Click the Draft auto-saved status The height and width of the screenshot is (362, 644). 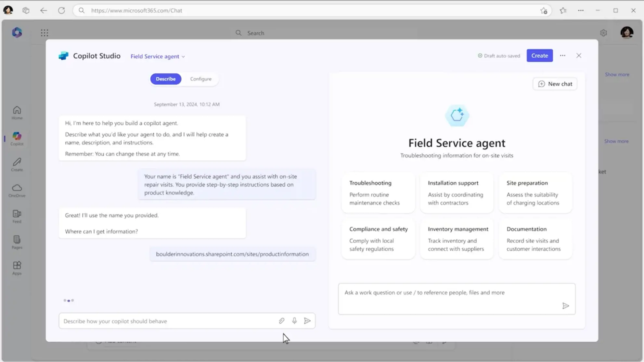pos(499,56)
